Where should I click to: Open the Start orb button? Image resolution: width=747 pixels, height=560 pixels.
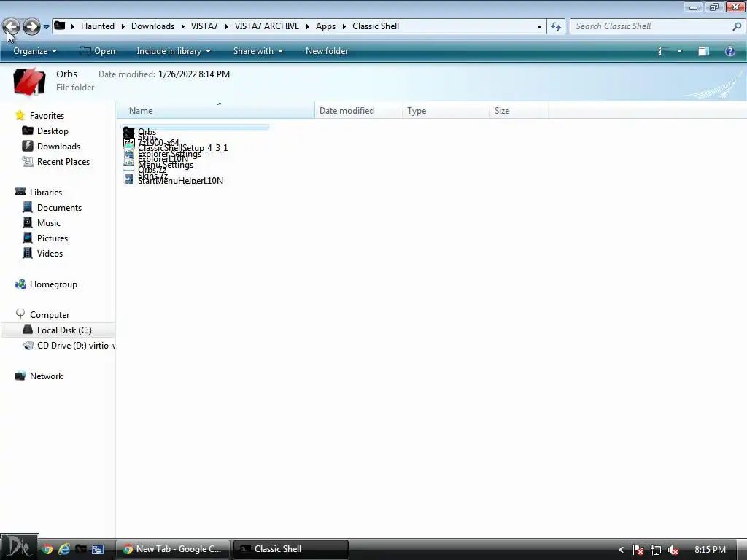(19, 547)
